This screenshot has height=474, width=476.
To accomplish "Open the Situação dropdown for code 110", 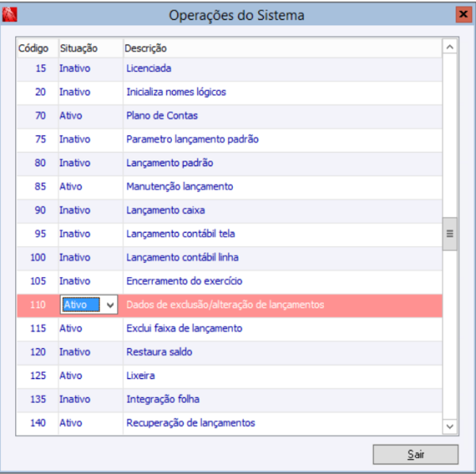I will click(111, 305).
